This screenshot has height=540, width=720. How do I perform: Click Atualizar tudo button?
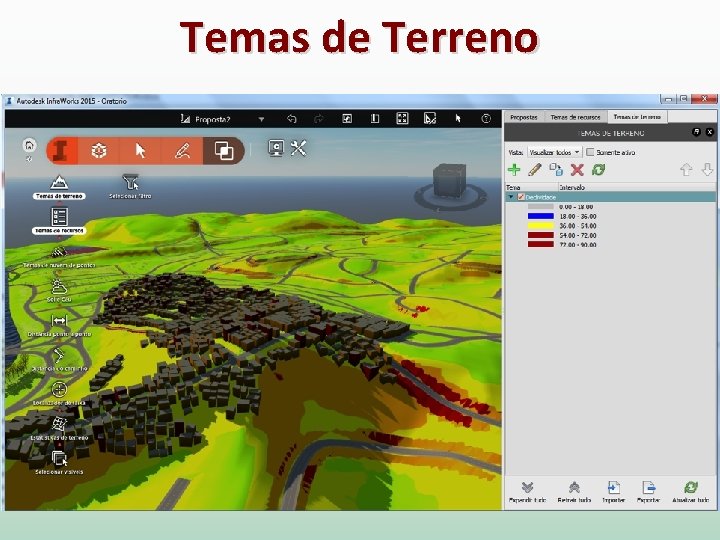click(x=691, y=492)
